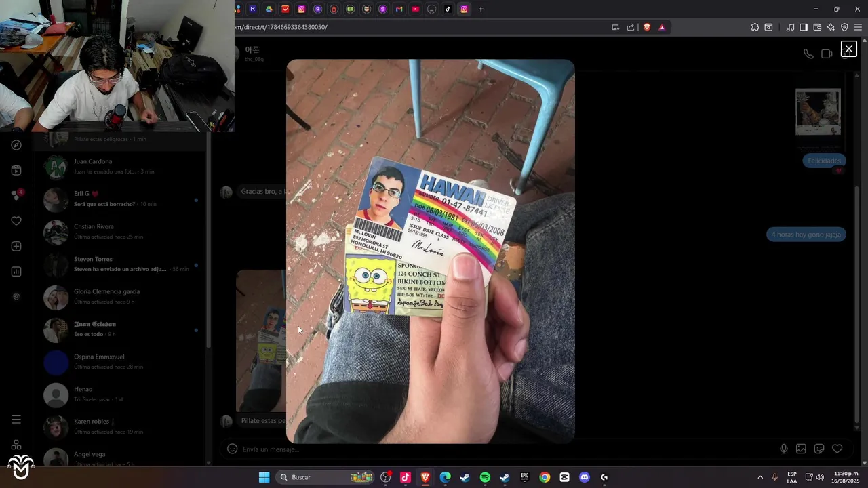The width and height of the screenshot is (868, 488).
Task: Click the taskbar Buscar search box
Action: pos(326,477)
